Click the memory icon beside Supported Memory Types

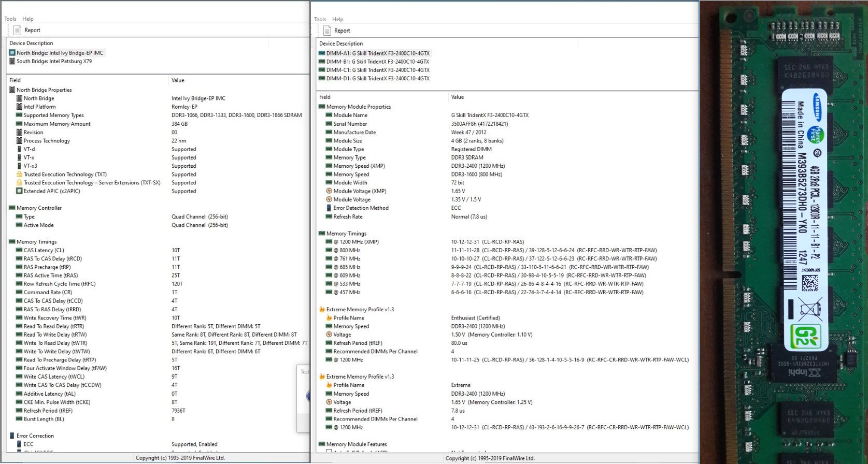point(19,115)
